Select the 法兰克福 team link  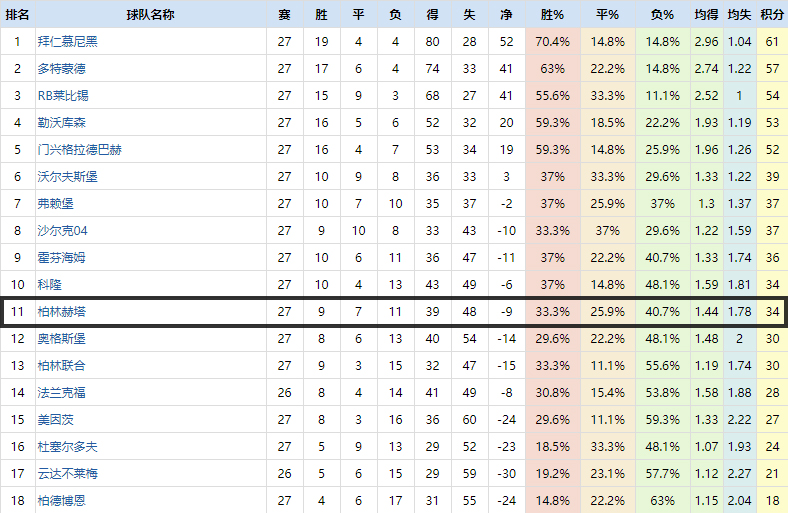click(62, 393)
